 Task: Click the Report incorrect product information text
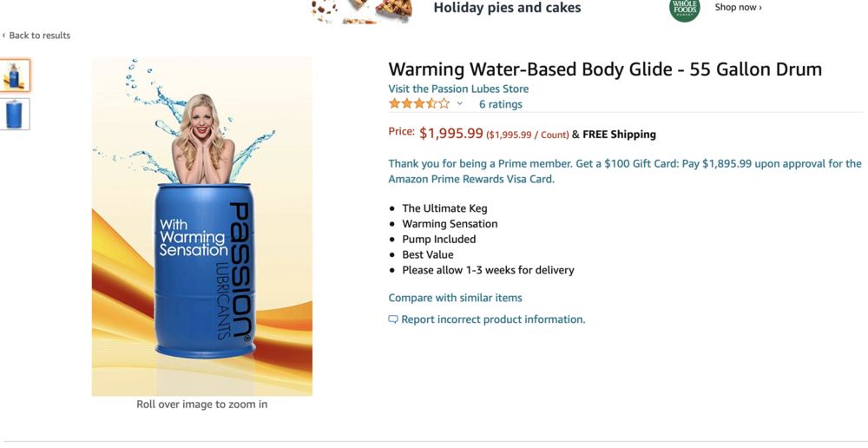[493, 320]
